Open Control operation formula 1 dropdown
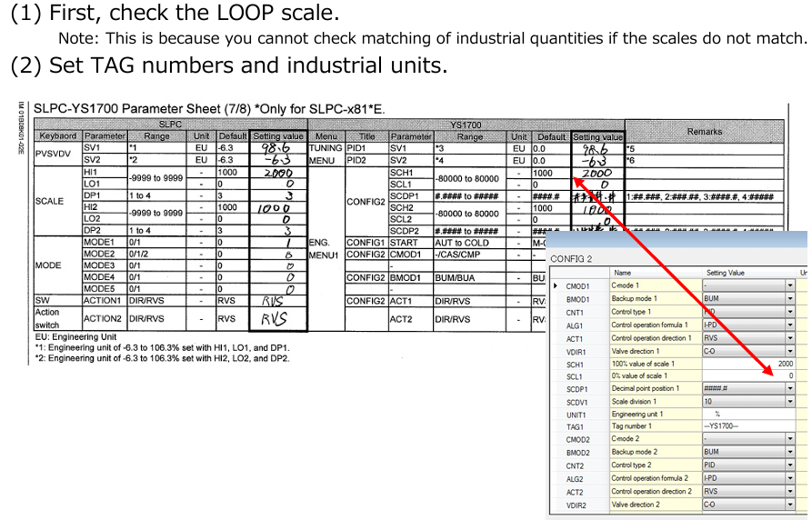Screen dimensions: 812x520 (x=789, y=325)
